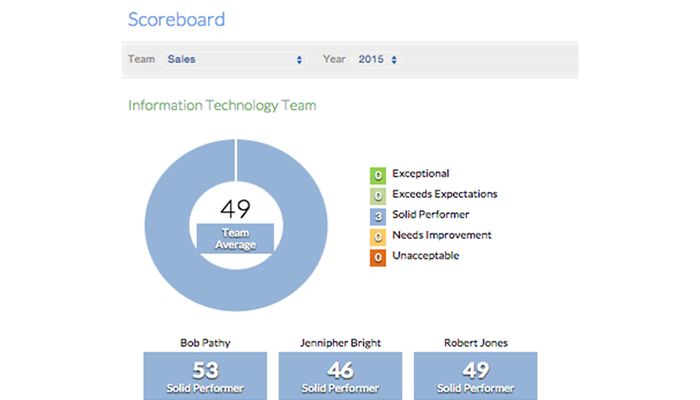Viewport: 700px width, 400px height.
Task: Click the Team filter label
Action: pos(142,59)
